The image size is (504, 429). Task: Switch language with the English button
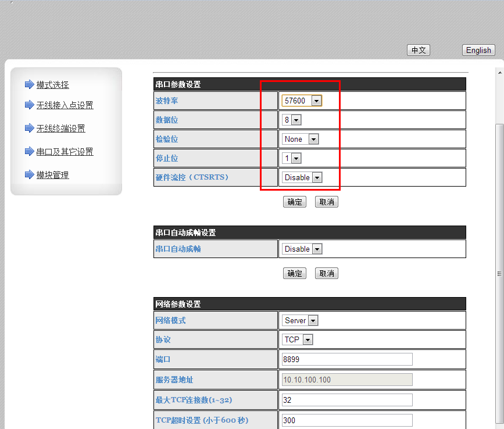[x=478, y=50]
